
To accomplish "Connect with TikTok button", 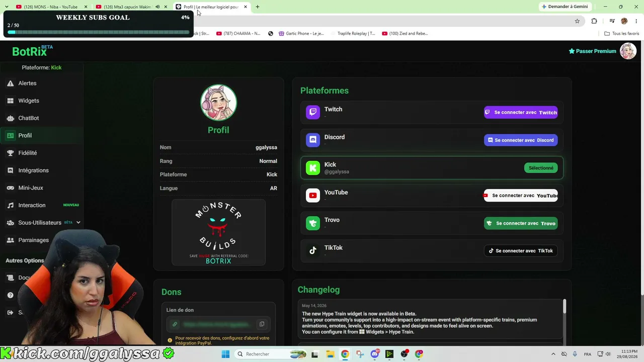I will click(x=521, y=251).
